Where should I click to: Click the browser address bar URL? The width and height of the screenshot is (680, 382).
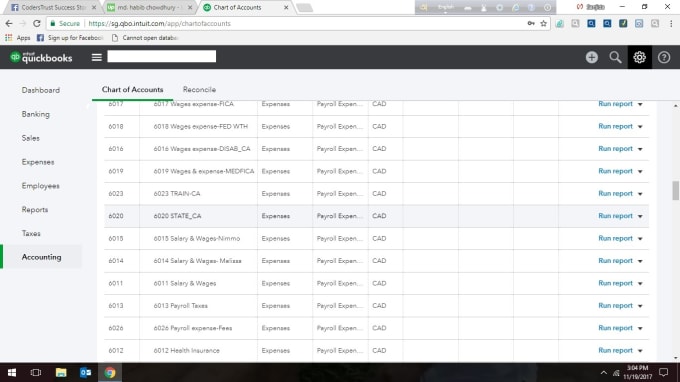(160, 23)
